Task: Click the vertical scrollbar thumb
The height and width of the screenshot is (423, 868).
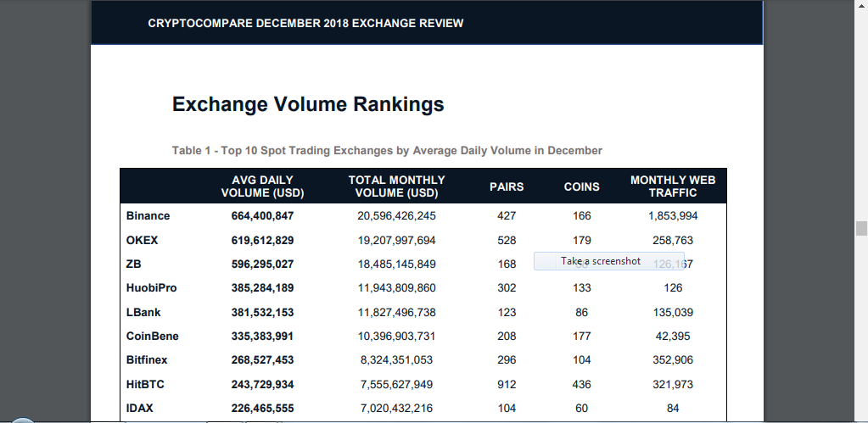Action: click(861, 228)
